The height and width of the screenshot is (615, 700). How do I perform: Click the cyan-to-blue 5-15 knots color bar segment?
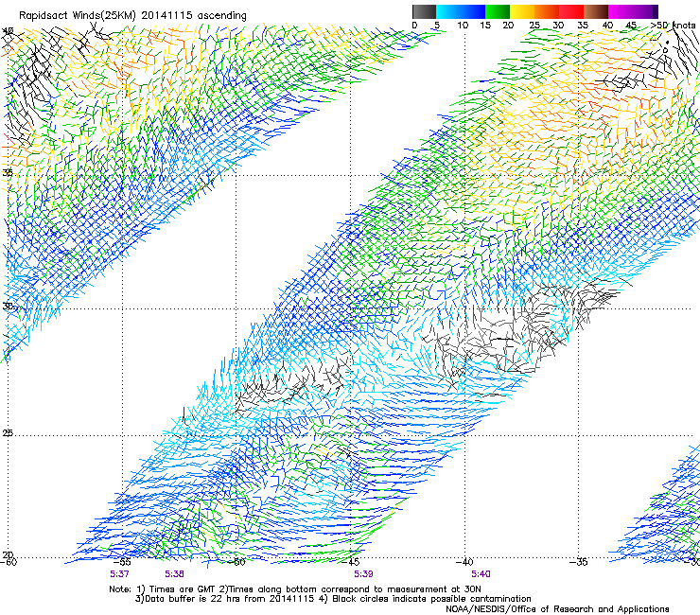click(461, 11)
